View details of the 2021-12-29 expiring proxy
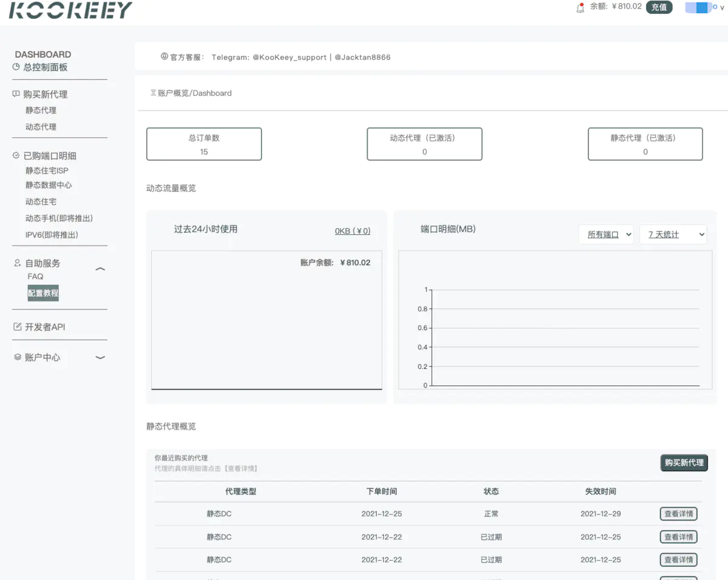 678,514
